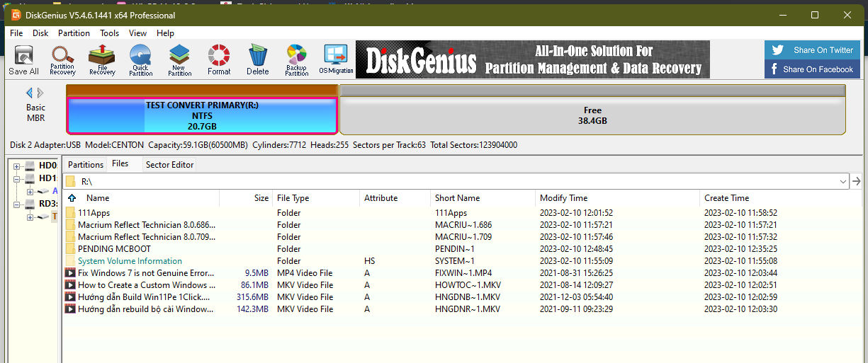This screenshot has width=868, height=363.
Task: Click the video icon of Fix Windows 7 file
Action: point(70,273)
